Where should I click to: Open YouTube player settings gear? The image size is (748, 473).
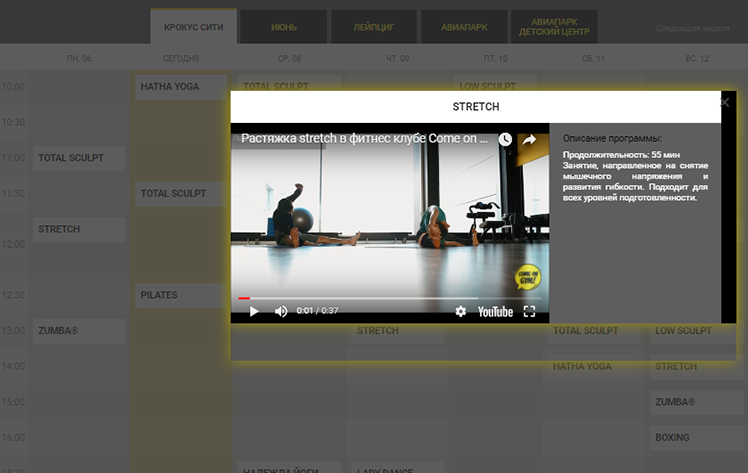point(460,311)
